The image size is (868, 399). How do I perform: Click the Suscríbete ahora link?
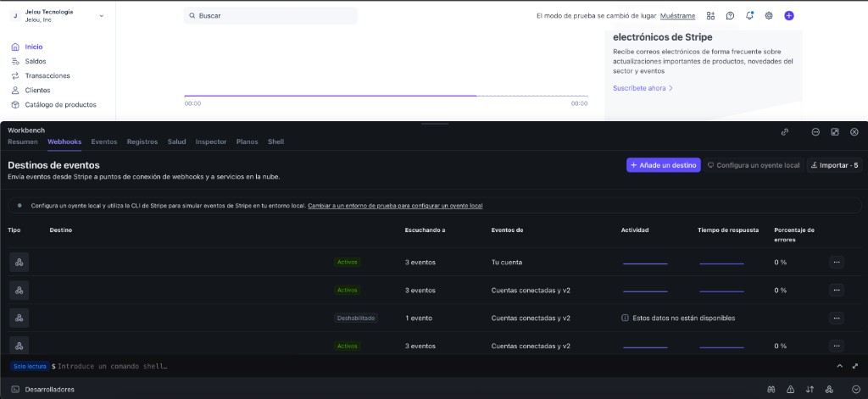click(x=643, y=88)
